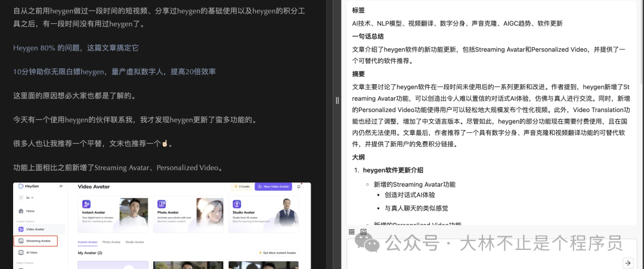644x269 pixels.
Task: Click the '大纲' heading
Action: pos(358,157)
